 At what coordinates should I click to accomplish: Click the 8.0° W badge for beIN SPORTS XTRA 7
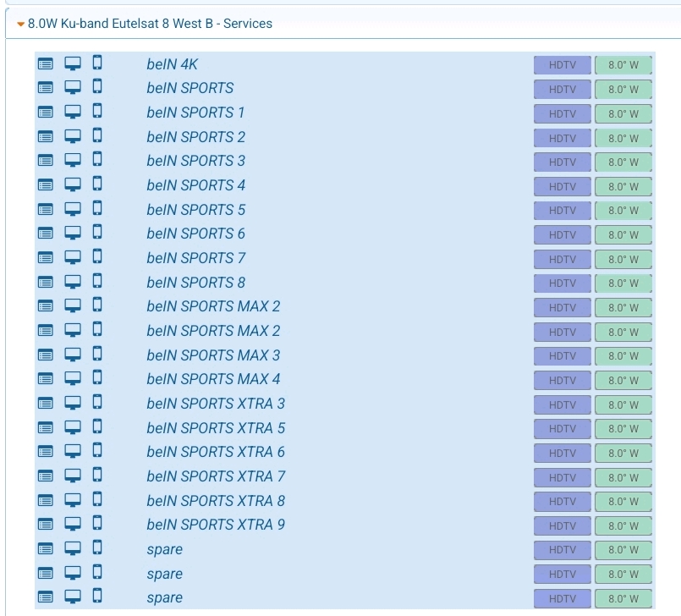[623, 477]
